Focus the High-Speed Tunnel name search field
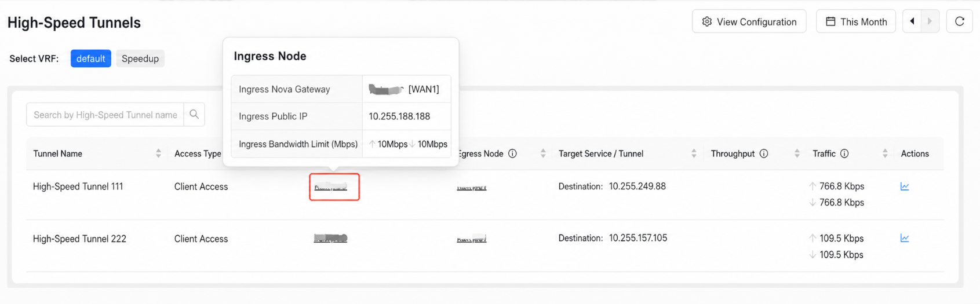Screen dimensions: 980x304 [x=105, y=115]
